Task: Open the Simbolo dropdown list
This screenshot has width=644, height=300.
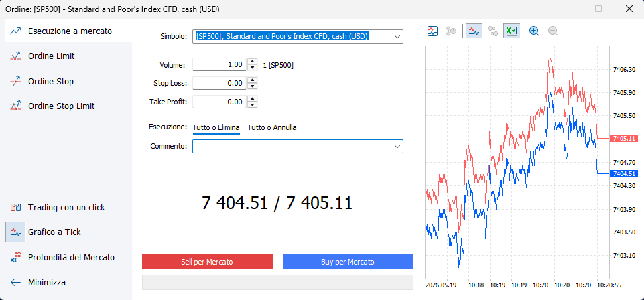Action: click(x=397, y=37)
